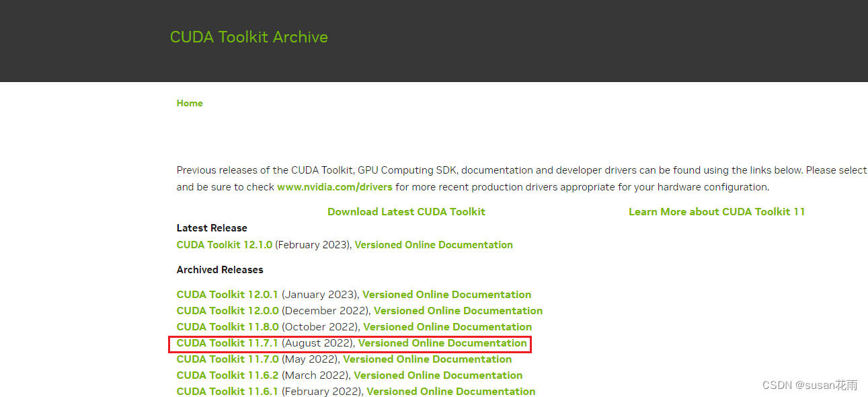View Versioned Online Documentation for 11.7.1
Screen dimensions: 868x397
442,343
